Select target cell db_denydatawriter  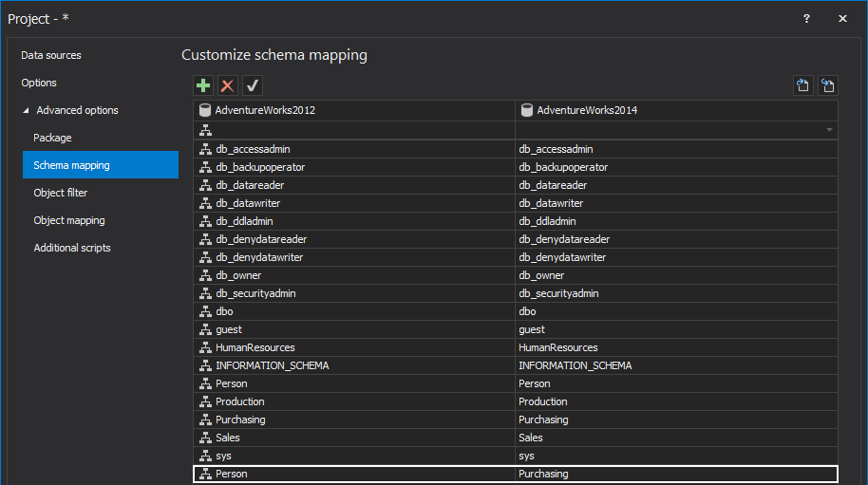(676, 257)
